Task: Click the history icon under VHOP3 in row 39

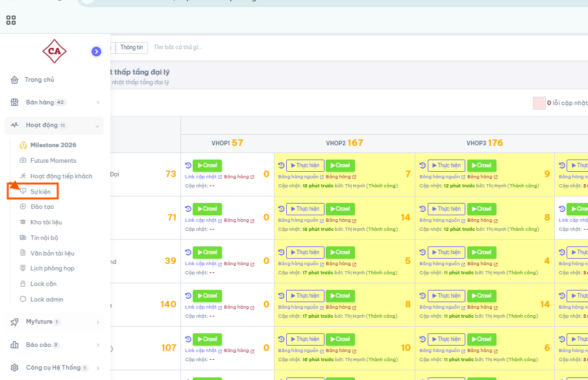Action: [423, 252]
